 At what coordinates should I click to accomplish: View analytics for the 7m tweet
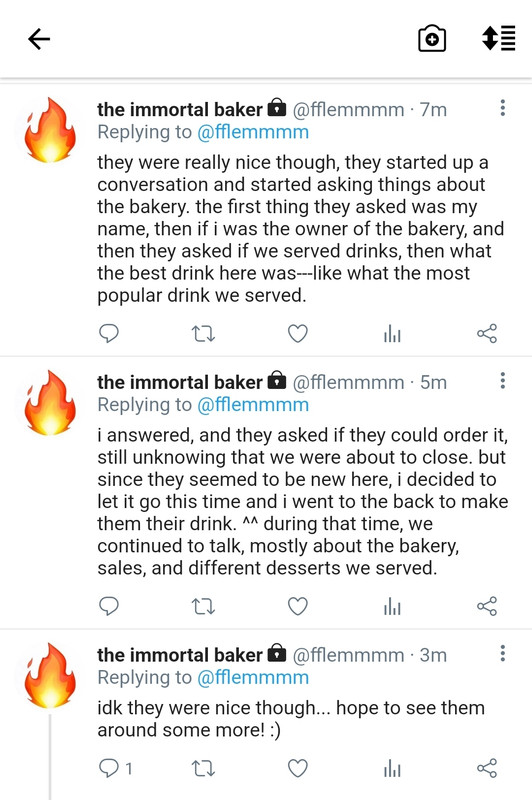pyautogui.click(x=392, y=334)
